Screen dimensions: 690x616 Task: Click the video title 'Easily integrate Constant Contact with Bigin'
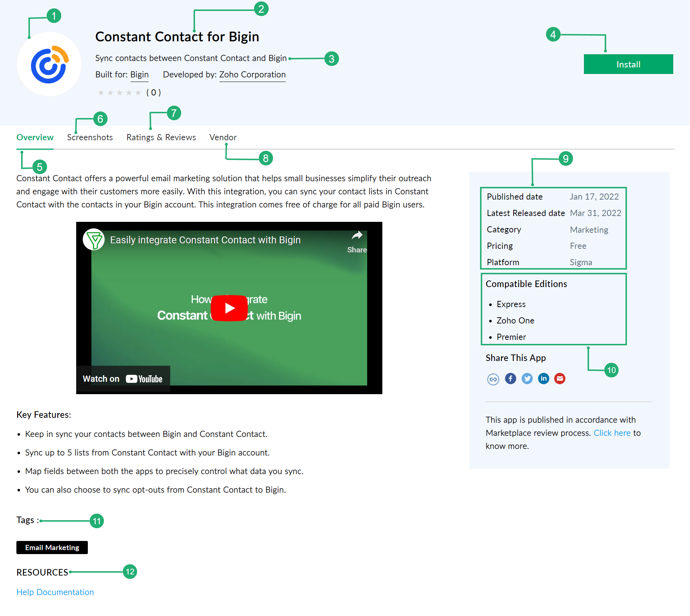205,240
